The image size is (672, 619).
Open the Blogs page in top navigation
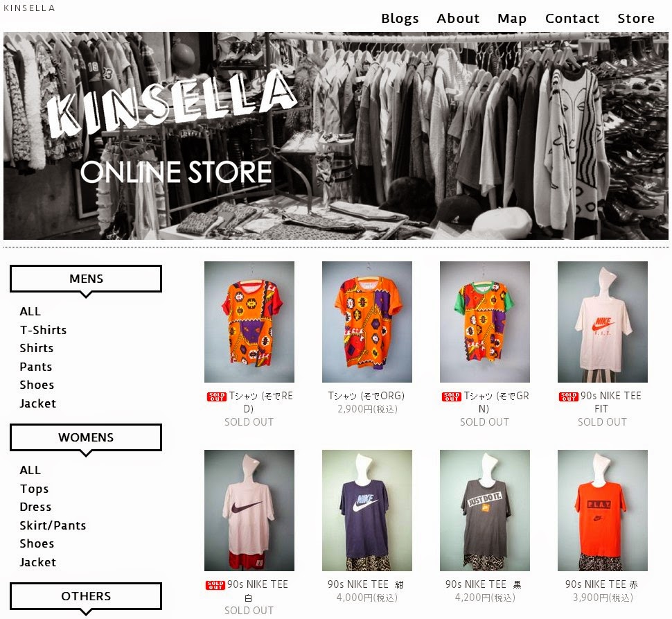[x=400, y=19]
